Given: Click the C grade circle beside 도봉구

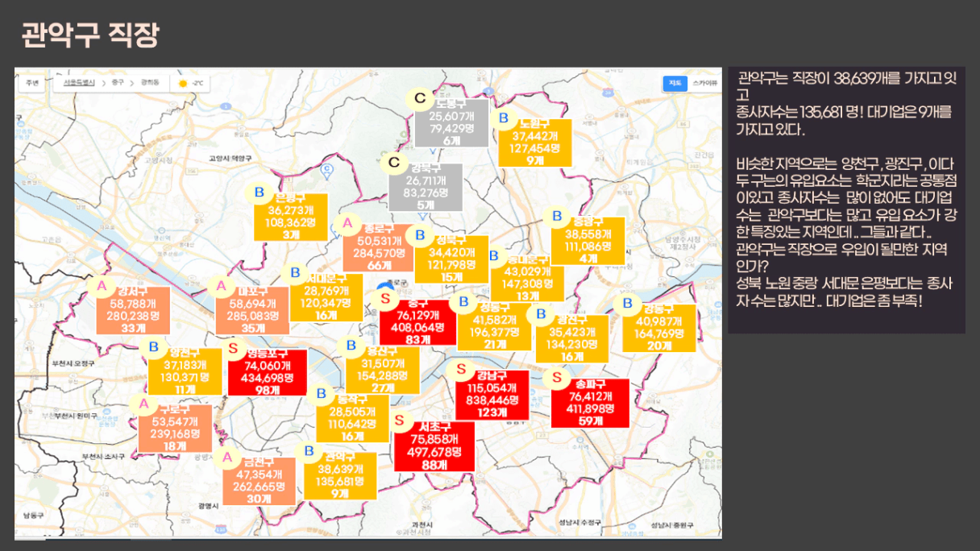Looking at the screenshot, I should pyautogui.click(x=420, y=99).
